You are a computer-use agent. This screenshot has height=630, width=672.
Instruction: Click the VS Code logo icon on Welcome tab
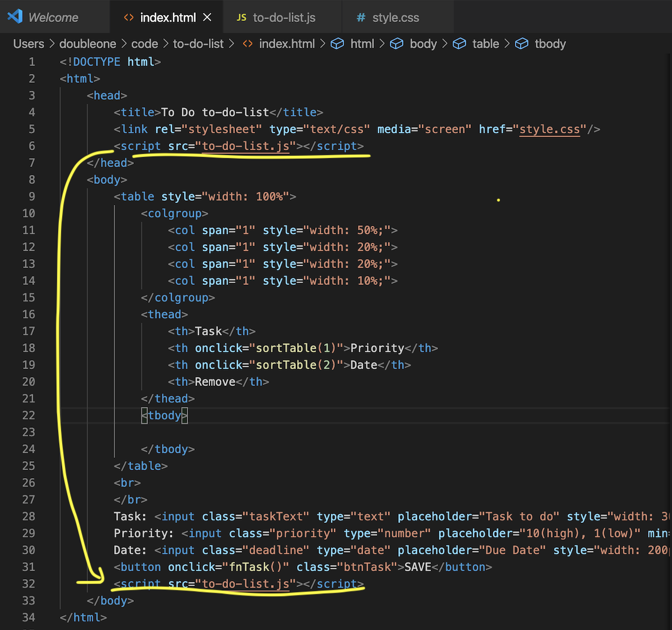(15, 17)
